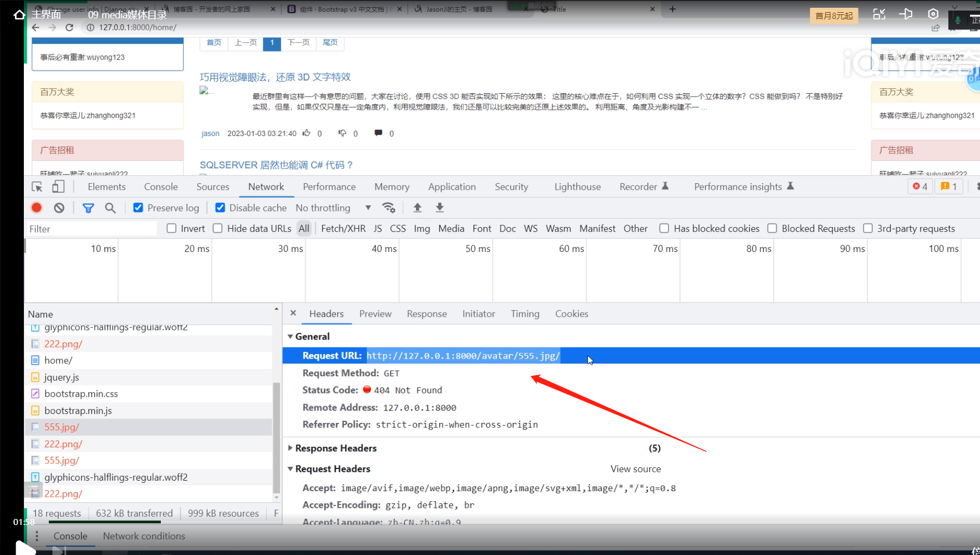Viewport: 980px width, 555px height.
Task: Click the player mini-window icon
Action: pos(879,14)
